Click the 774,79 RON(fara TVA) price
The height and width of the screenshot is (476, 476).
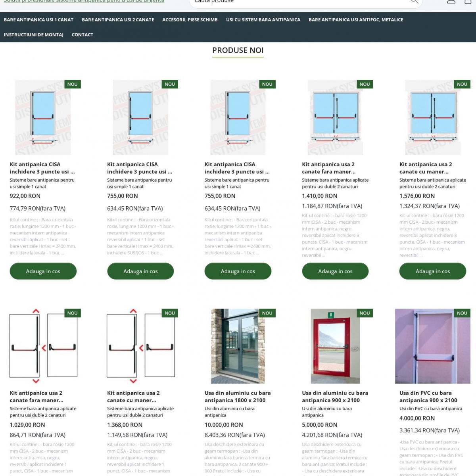pos(38,208)
